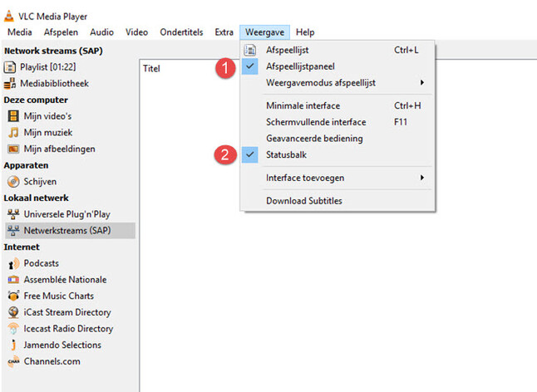Select Mediabibliotheek in sidebar
The image size is (537, 392).
click(55, 83)
